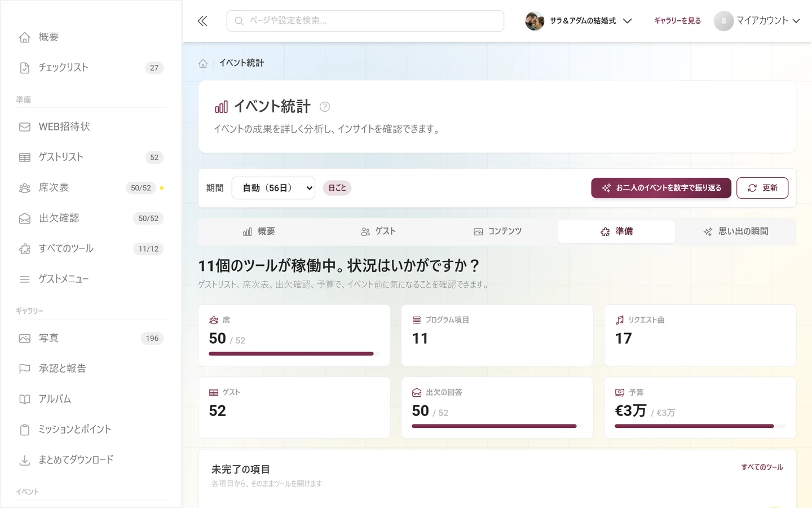Open the プログラム項目 11 card
The width and height of the screenshot is (812, 508).
[x=497, y=335]
